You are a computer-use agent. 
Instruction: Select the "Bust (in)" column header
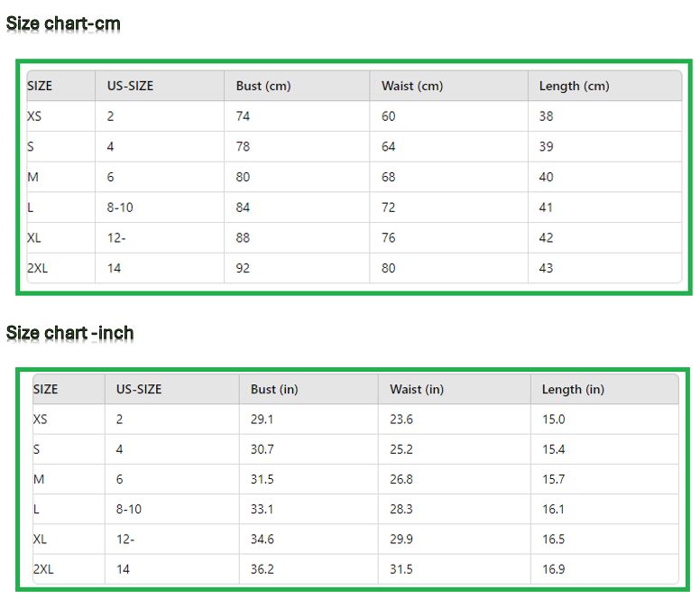[274, 389]
